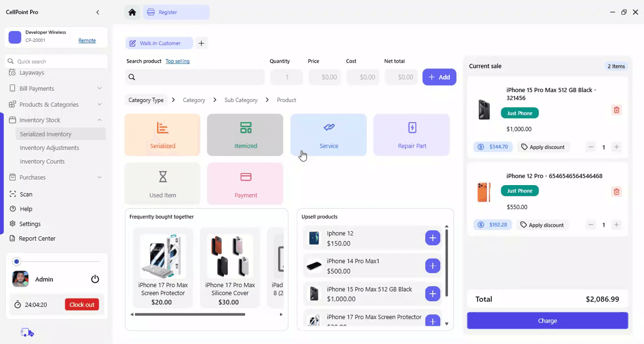Click the Add button
This screenshot has height=344, width=644.
[x=439, y=77]
